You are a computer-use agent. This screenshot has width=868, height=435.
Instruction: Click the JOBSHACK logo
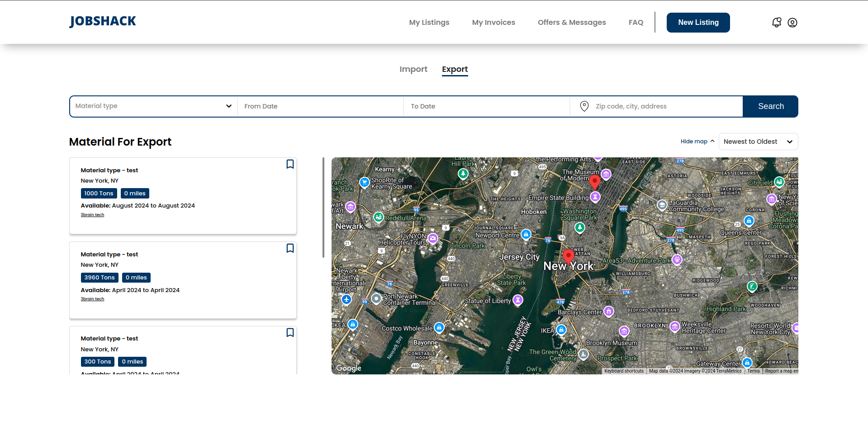(x=103, y=21)
